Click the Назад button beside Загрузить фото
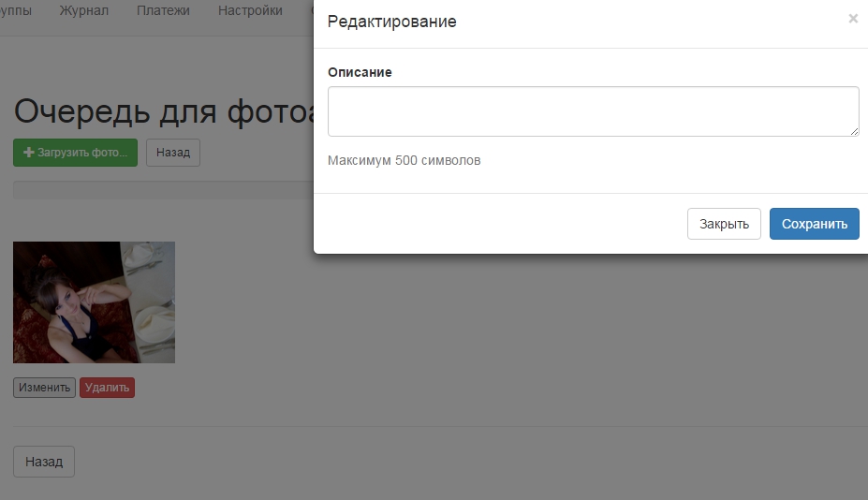Screen dimensions: 868x500 pyautogui.click(x=173, y=153)
